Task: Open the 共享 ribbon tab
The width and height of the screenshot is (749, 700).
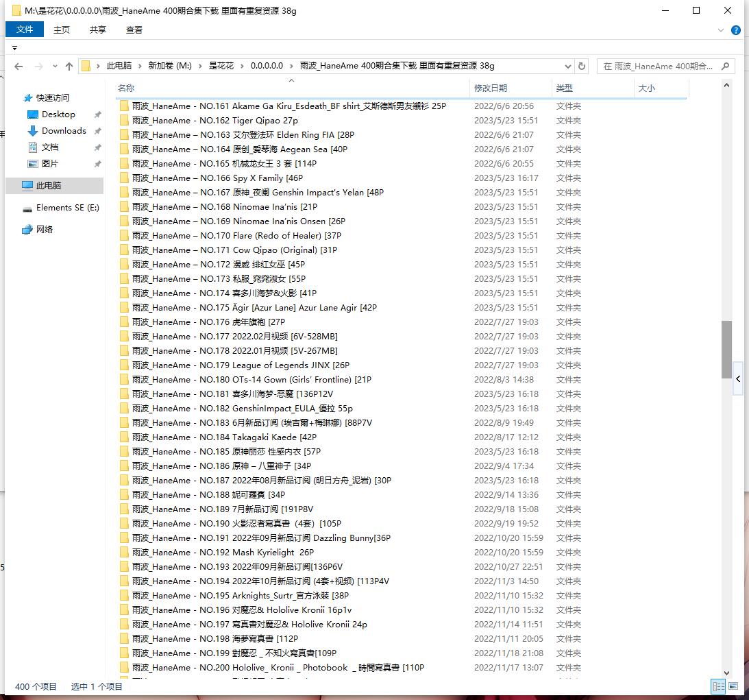Action: 98,29
